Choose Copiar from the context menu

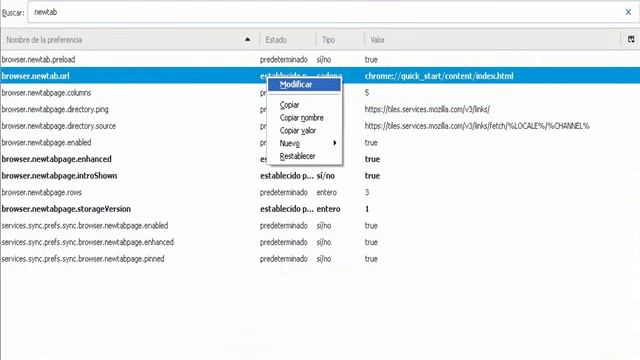tap(289, 105)
